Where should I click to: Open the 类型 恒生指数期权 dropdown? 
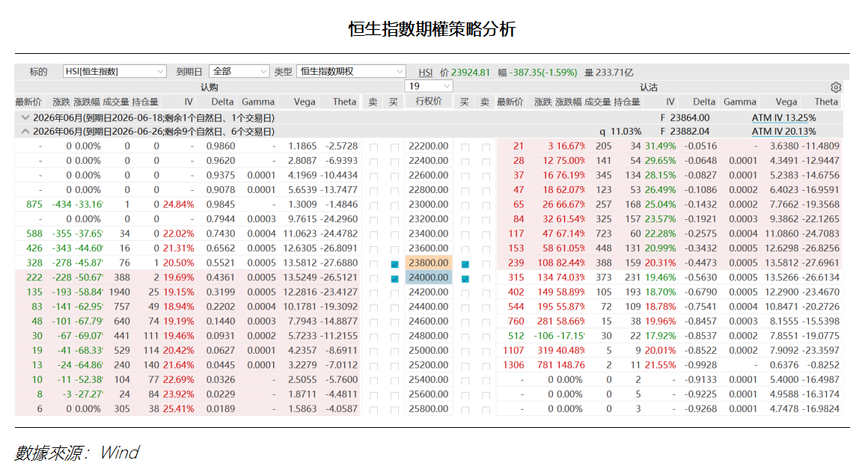pyautogui.click(x=351, y=71)
